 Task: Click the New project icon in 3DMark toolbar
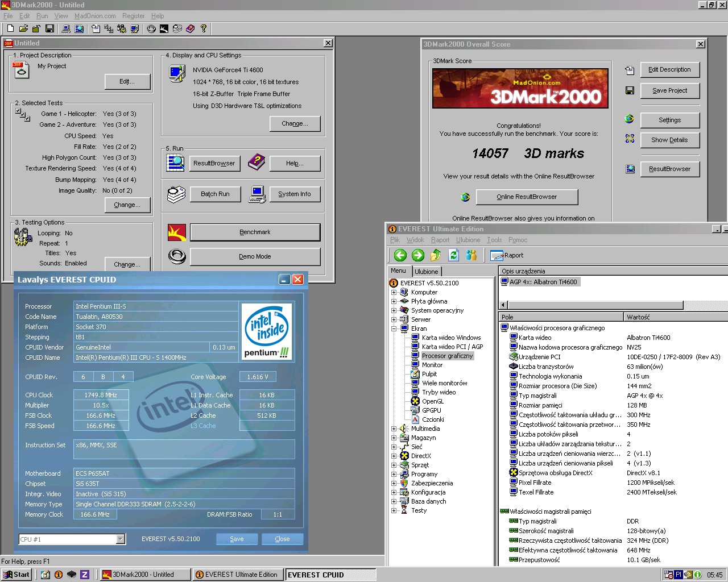point(10,28)
